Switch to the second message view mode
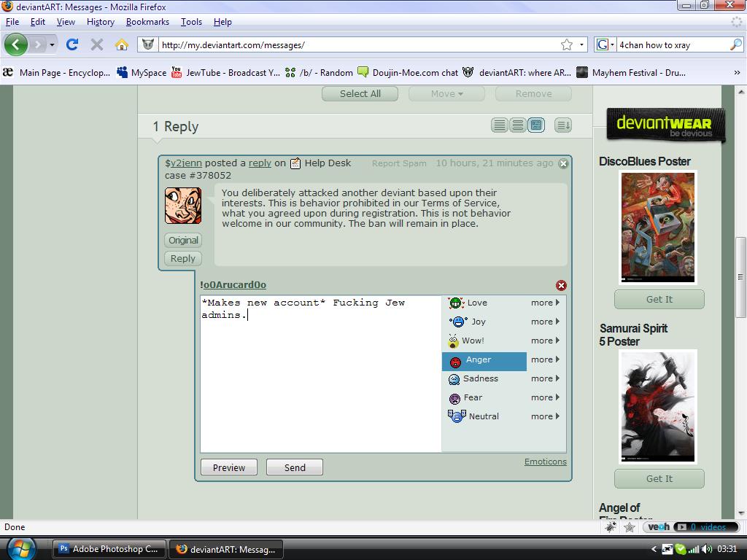The width and height of the screenshot is (747, 560). [518, 125]
